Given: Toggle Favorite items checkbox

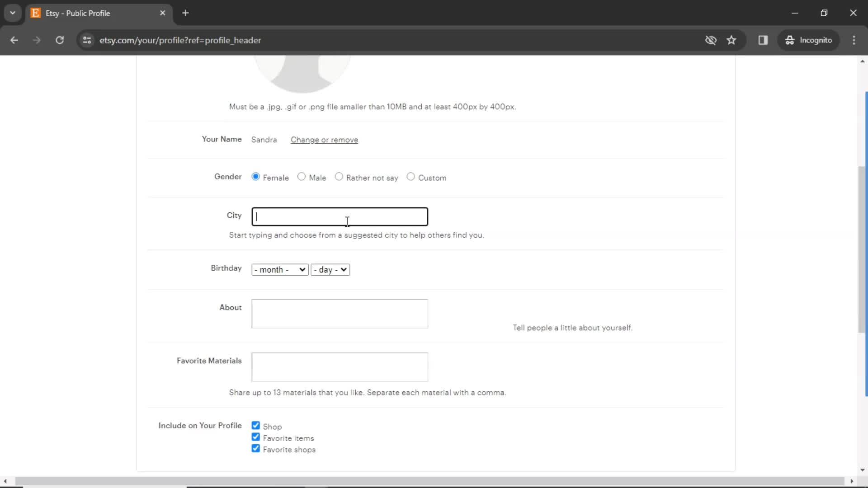Looking at the screenshot, I should pos(256,437).
